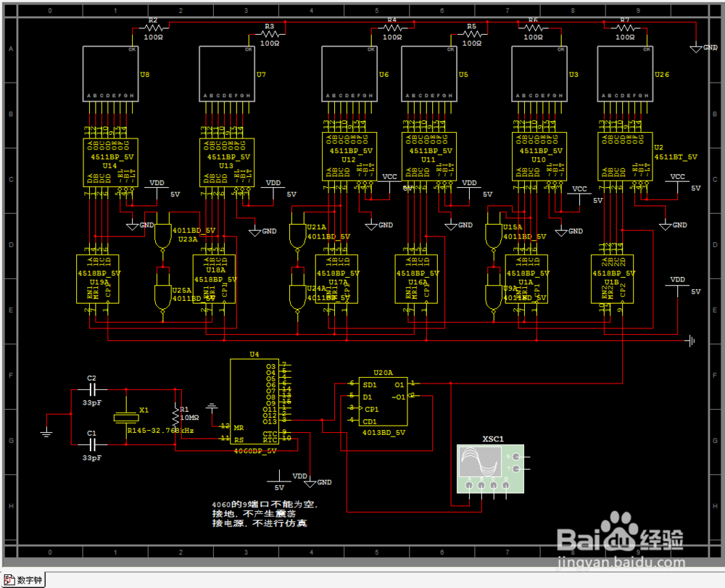725x588 pixels.
Task: Select capacitor C2 33pF
Action: 91,389
